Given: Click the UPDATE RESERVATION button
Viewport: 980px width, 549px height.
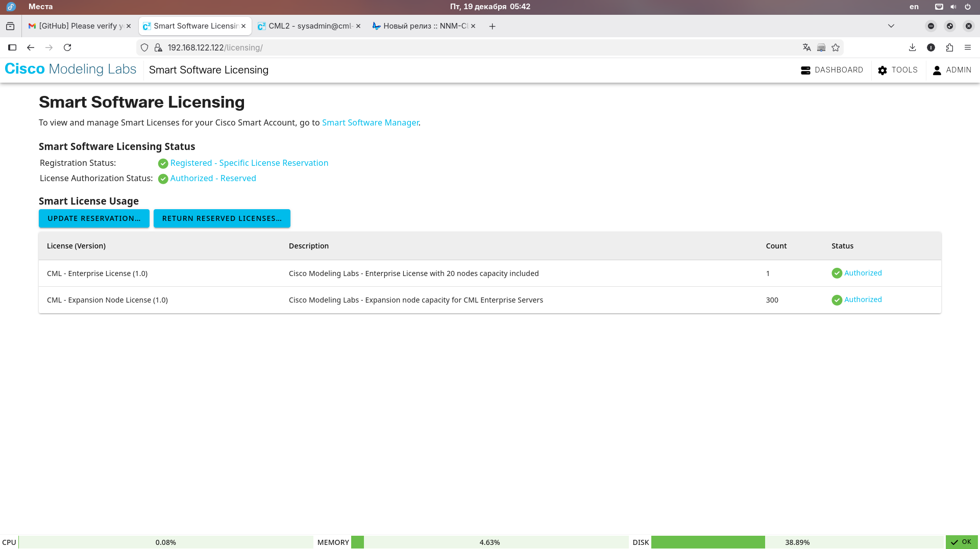Looking at the screenshot, I should tap(94, 218).
